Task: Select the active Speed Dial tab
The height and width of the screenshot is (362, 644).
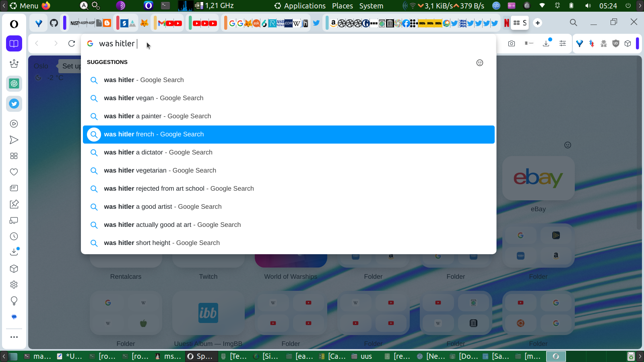Action: (x=520, y=23)
